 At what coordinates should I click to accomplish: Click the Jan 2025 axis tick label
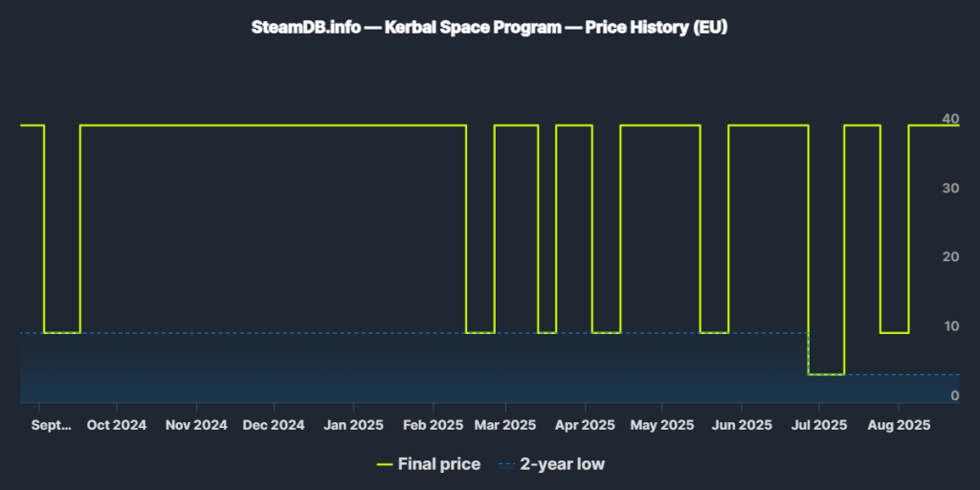tap(352, 424)
